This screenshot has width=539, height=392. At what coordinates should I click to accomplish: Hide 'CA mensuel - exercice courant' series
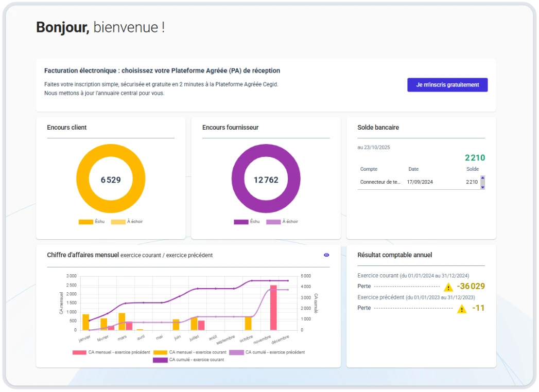tap(190, 352)
